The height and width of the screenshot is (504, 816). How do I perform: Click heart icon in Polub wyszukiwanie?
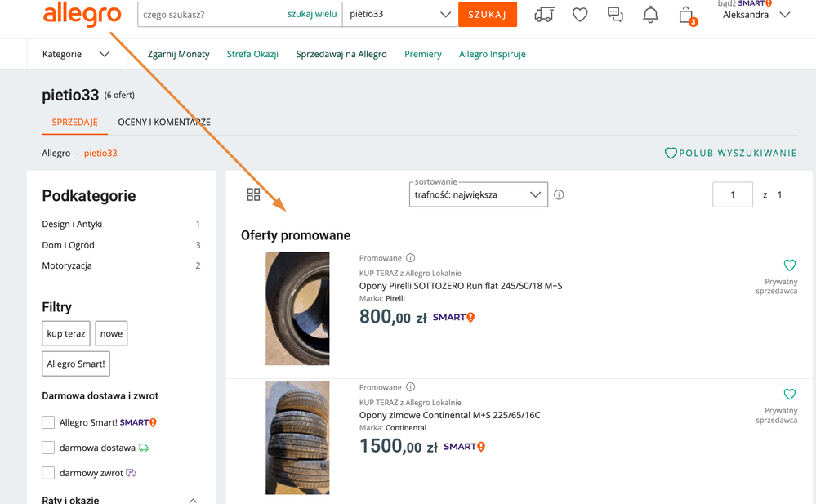tap(671, 153)
